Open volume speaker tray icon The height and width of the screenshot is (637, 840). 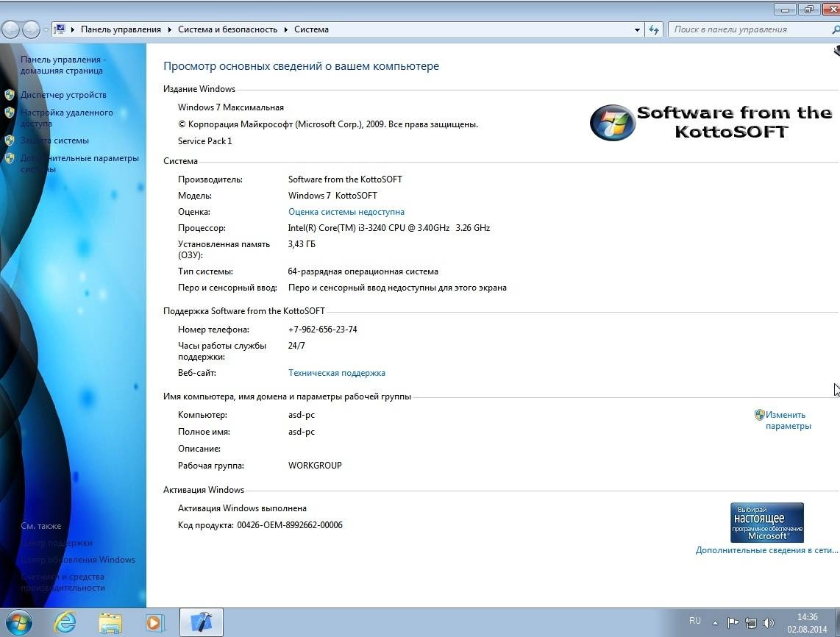pos(768,622)
